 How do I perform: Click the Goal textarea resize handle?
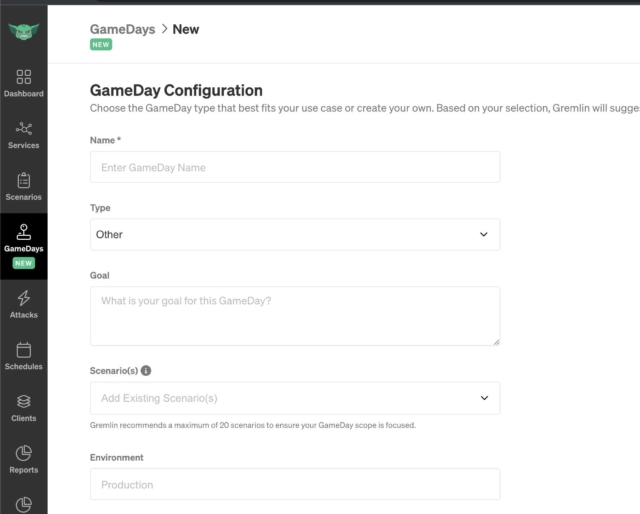click(x=496, y=342)
